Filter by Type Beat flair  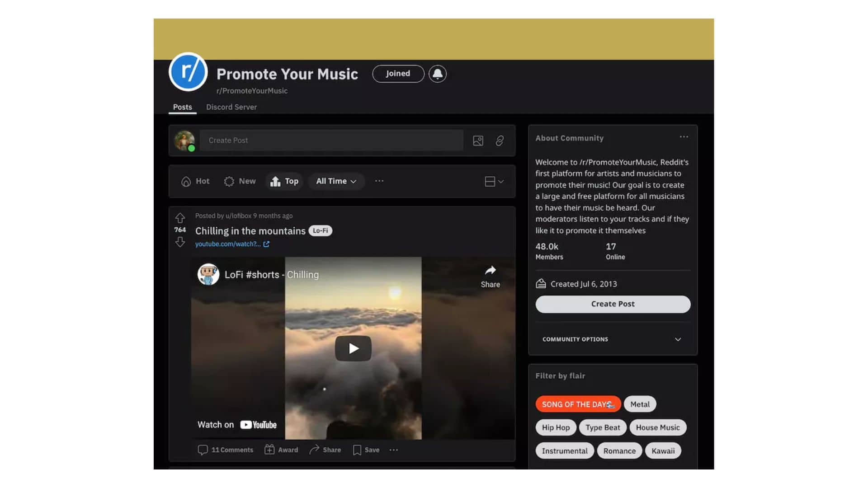pyautogui.click(x=603, y=427)
